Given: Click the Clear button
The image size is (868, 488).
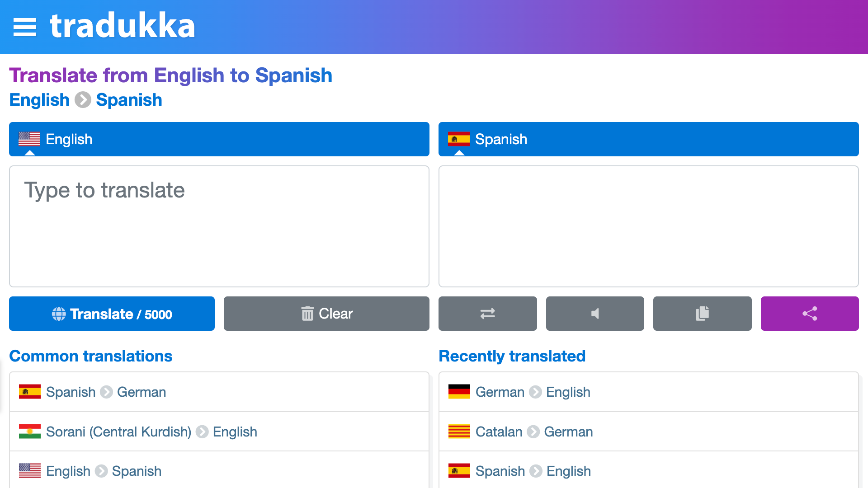Looking at the screenshot, I should (326, 314).
